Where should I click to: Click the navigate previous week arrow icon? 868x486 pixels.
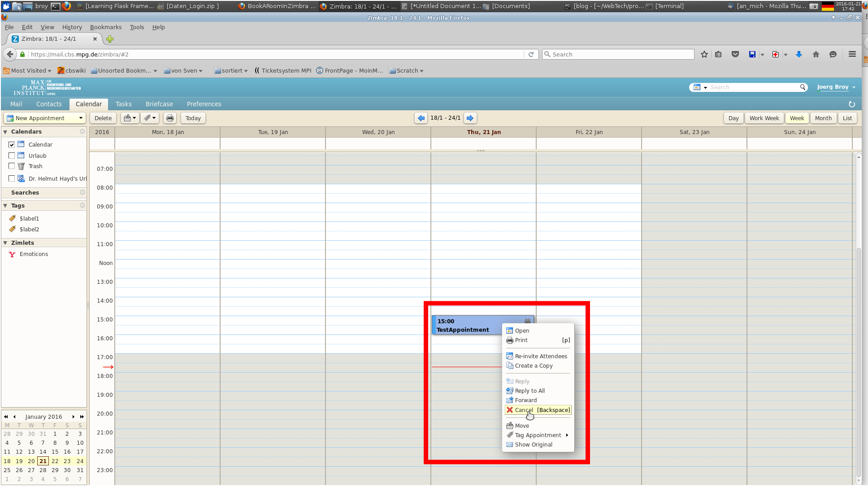pyautogui.click(x=421, y=117)
